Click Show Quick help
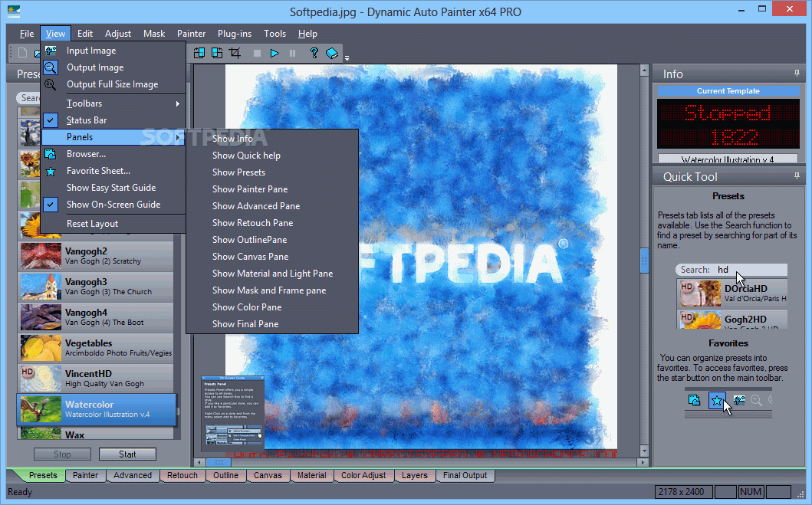812x505 pixels. point(272,156)
